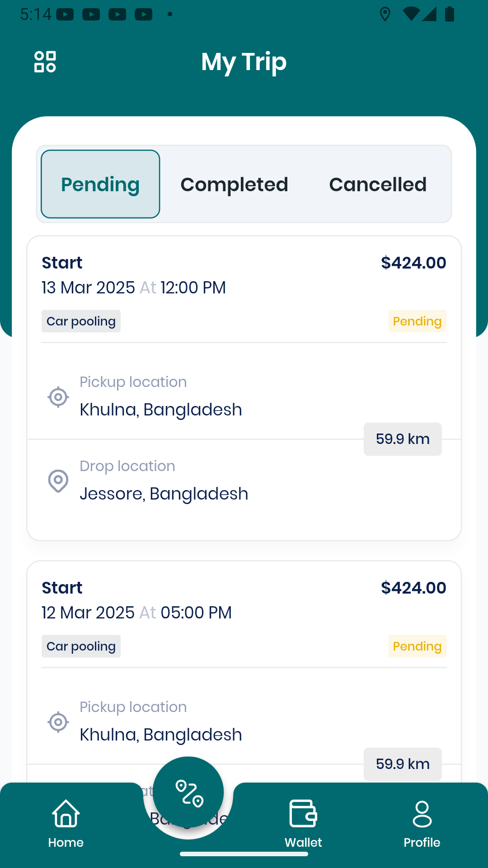Click the Car pooling tag on second trip

[81, 646]
